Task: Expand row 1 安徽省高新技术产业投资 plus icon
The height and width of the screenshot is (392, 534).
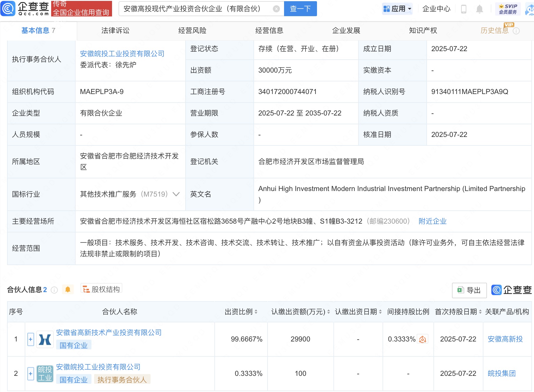Action: 31,339
